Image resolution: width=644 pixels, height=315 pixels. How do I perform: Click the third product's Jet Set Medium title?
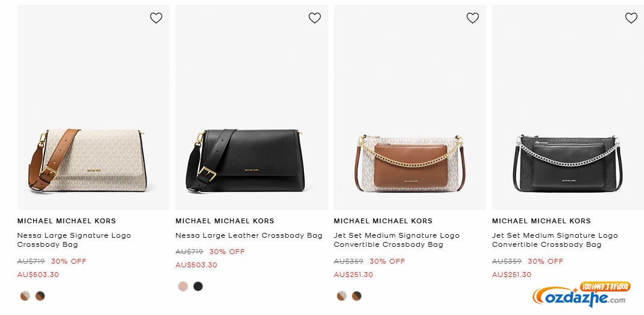tap(396, 240)
